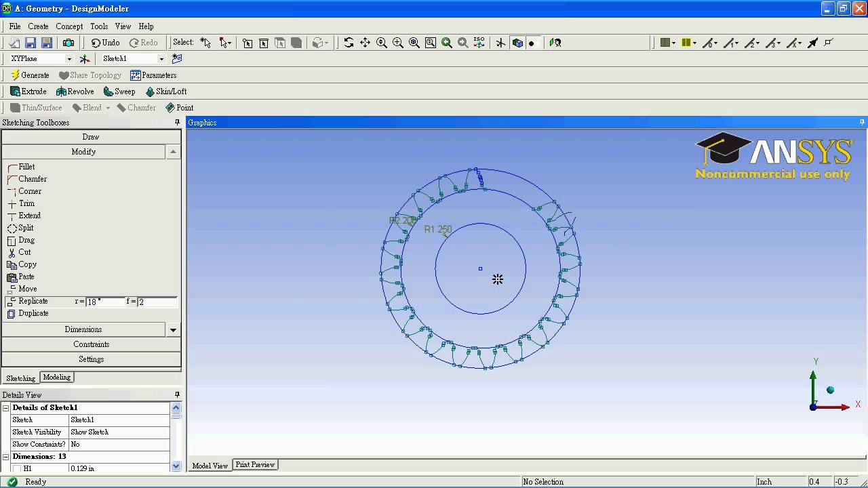Click the New Selection pointer icon
The width and height of the screenshot is (868, 488).
(x=206, y=43)
